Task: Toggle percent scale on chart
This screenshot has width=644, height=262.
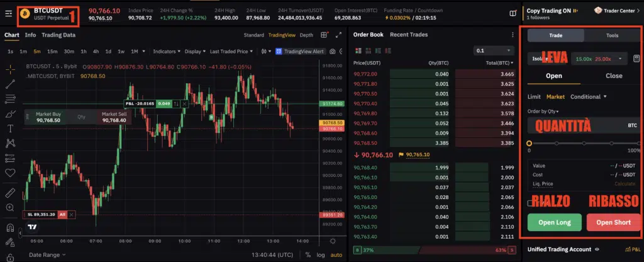Action: point(308,255)
